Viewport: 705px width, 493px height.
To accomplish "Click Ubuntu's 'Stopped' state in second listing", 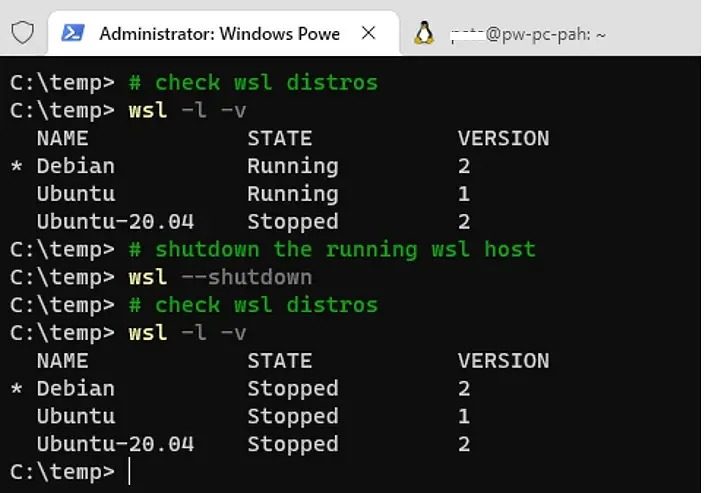I will (x=292, y=415).
